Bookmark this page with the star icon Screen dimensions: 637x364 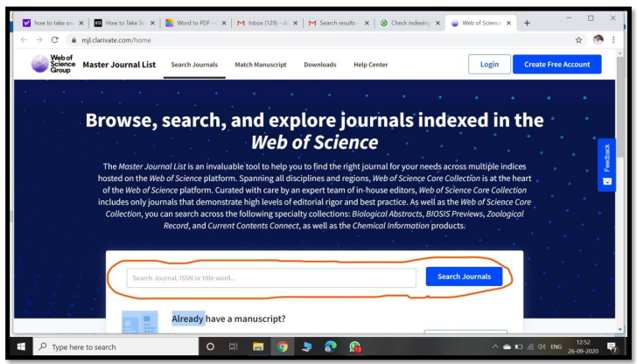pyautogui.click(x=578, y=39)
